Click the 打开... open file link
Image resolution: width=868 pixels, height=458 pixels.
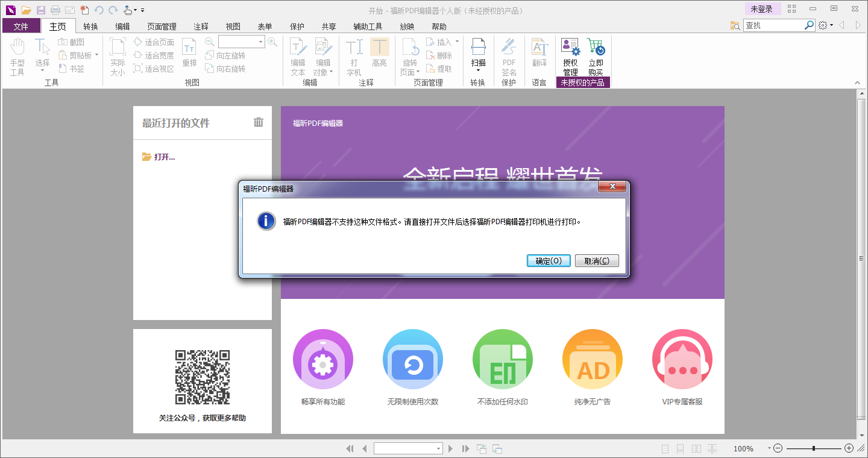(159, 157)
